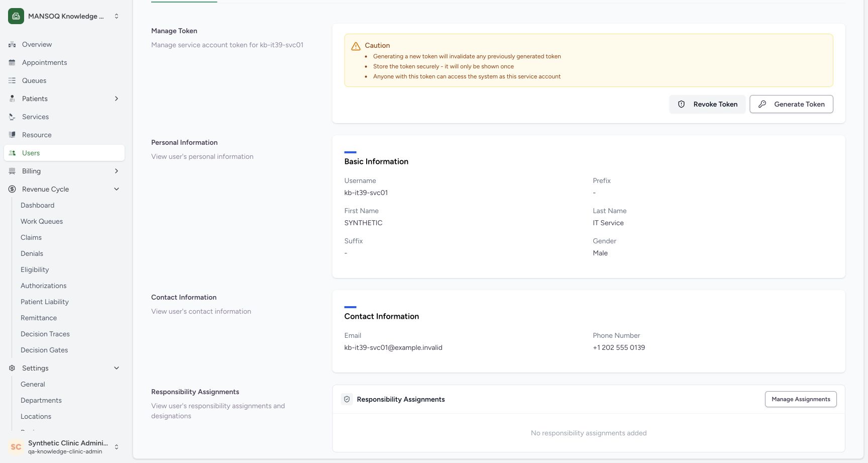The width and height of the screenshot is (868, 463).
Task: Click the Responsibility Assignments shield icon
Action: click(347, 399)
